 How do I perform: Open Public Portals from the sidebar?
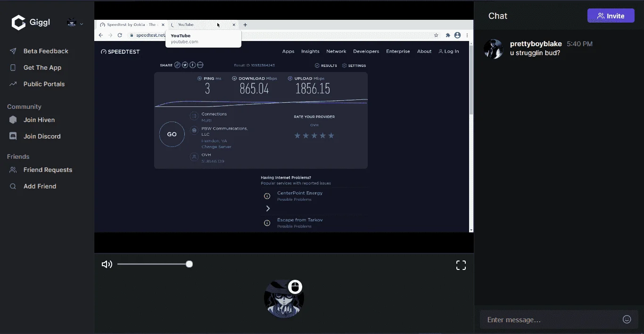(x=44, y=84)
